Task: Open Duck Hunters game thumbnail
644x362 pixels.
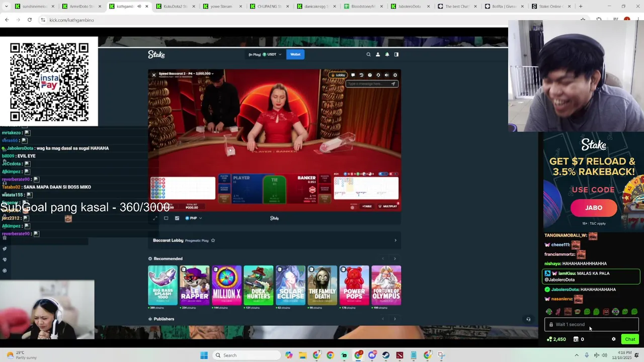Action: (259, 285)
